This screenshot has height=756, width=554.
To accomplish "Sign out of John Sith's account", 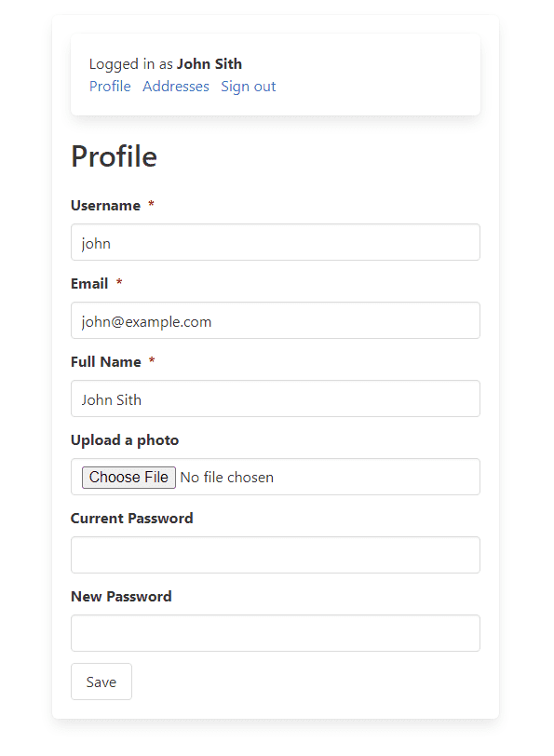I will pos(248,86).
